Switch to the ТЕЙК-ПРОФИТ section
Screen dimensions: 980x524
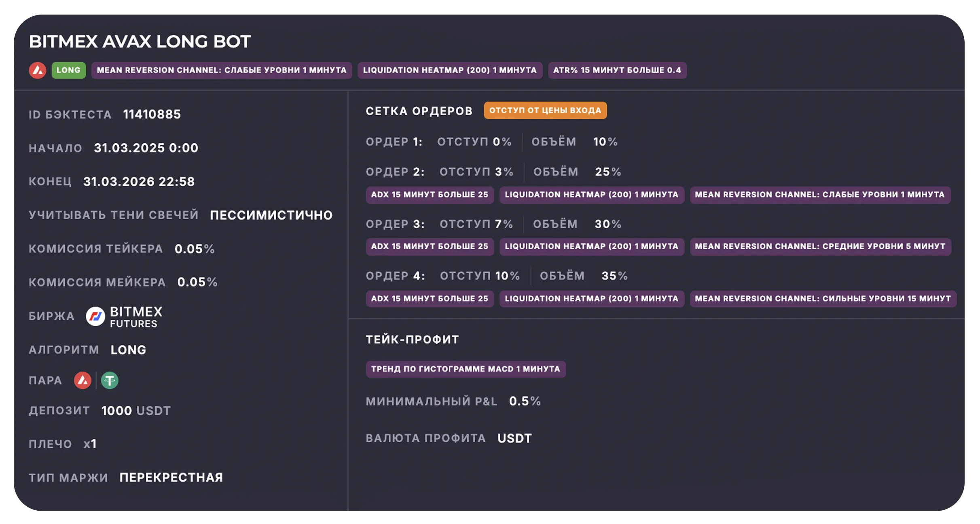(412, 339)
